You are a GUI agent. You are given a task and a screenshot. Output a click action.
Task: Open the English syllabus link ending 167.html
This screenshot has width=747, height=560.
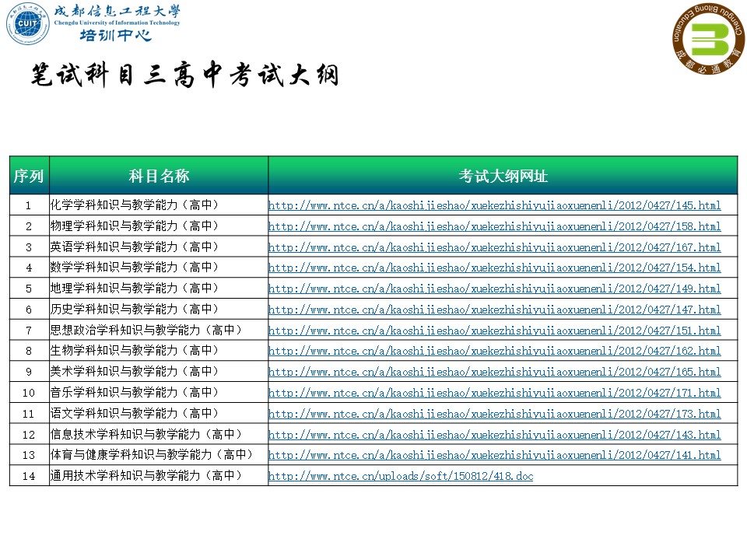[x=494, y=247]
